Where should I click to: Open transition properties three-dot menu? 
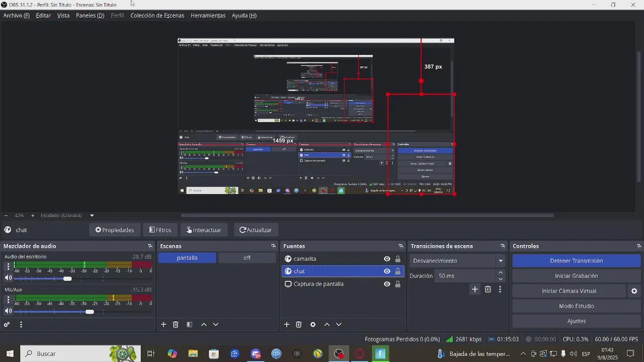(500, 290)
